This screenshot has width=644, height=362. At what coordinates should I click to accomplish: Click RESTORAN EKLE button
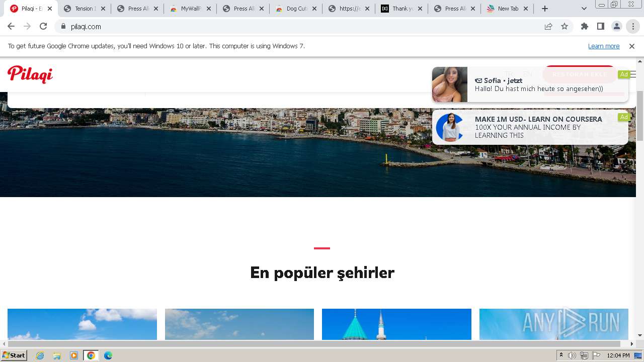tap(580, 74)
